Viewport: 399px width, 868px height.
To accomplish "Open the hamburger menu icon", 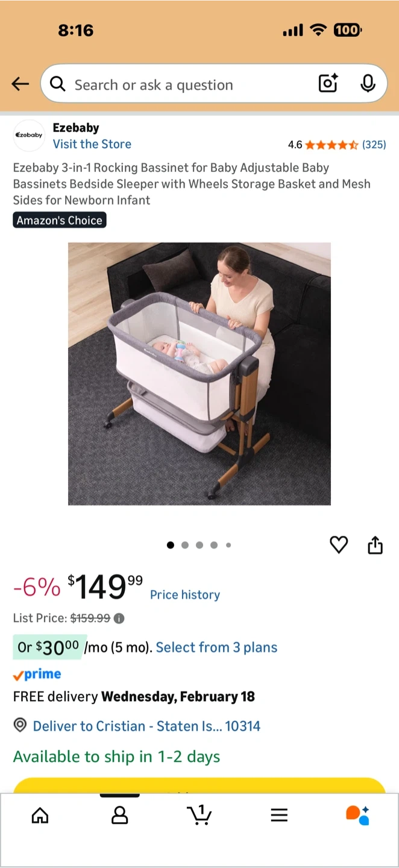I will (x=278, y=816).
